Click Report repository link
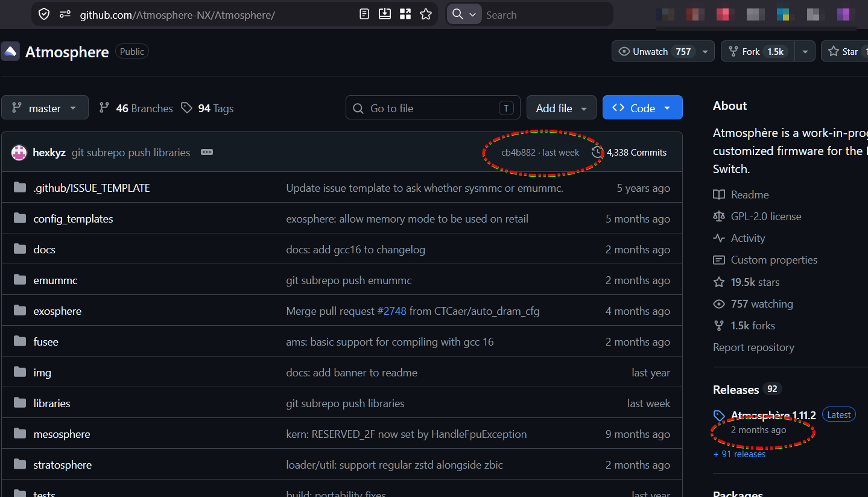Image resolution: width=868 pixels, height=497 pixels. [753, 347]
